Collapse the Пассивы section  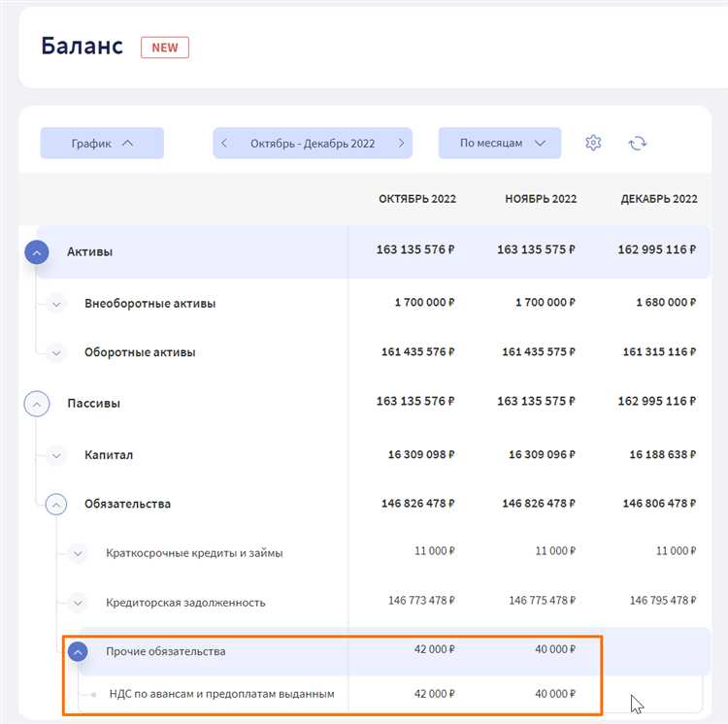coord(36,403)
